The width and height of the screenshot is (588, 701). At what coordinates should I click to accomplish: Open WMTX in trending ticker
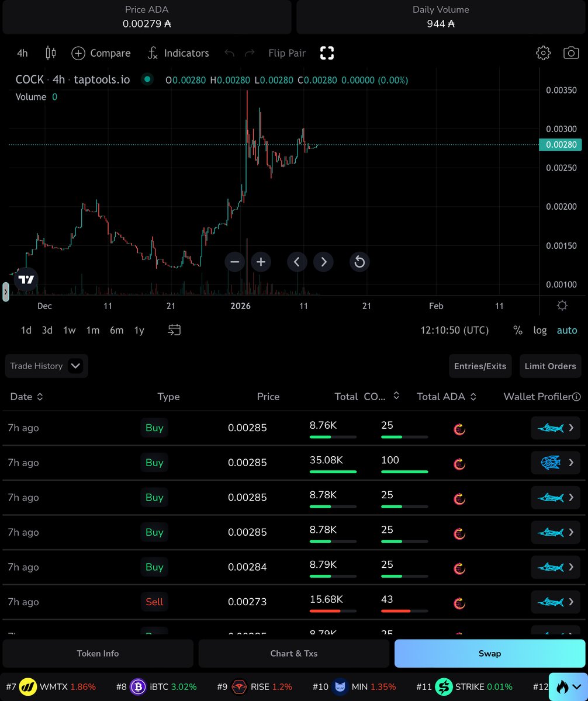tap(51, 686)
